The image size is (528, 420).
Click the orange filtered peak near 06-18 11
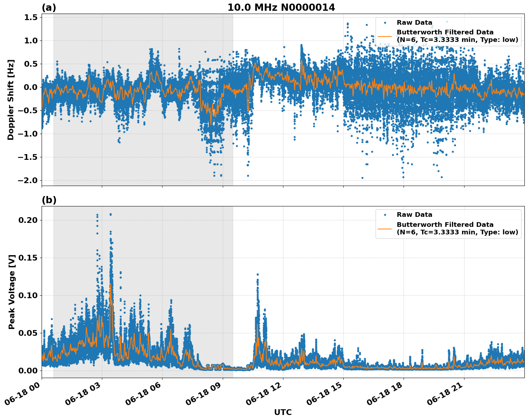click(x=258, y=324)
